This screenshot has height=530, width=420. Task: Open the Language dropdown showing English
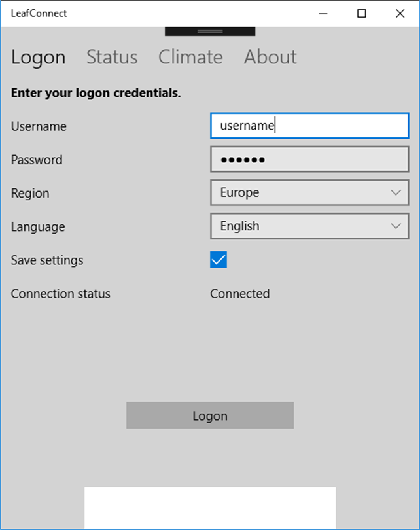pyautogui.click(x=309, y=226)
